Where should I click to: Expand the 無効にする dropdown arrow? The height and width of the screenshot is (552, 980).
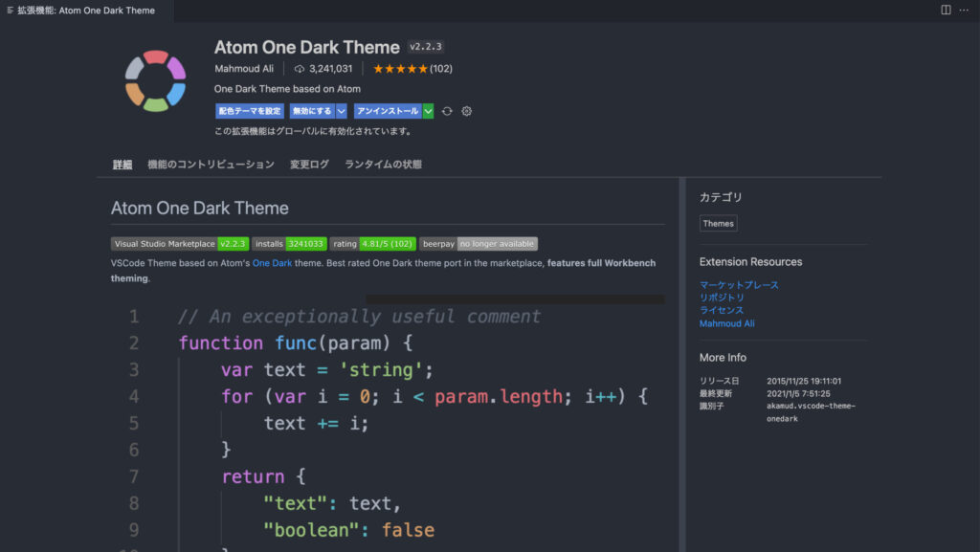click(342, 111)
